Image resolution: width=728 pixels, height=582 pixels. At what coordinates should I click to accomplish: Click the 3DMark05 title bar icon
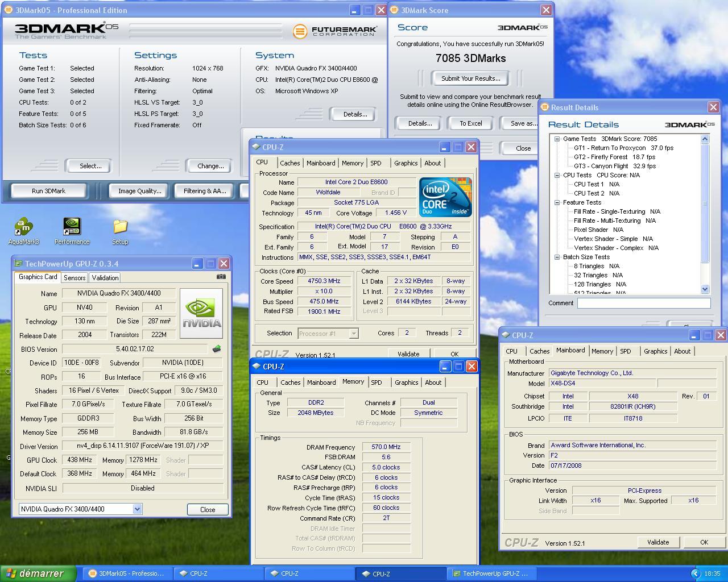[x=8, y=10]
